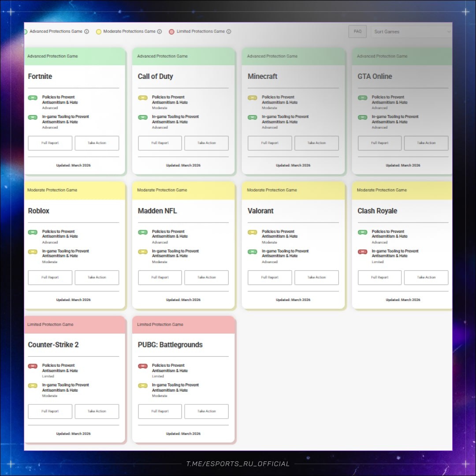Click info icon beside Advanced Protections Game legend

pyautogui.click(x=86, y=32)
